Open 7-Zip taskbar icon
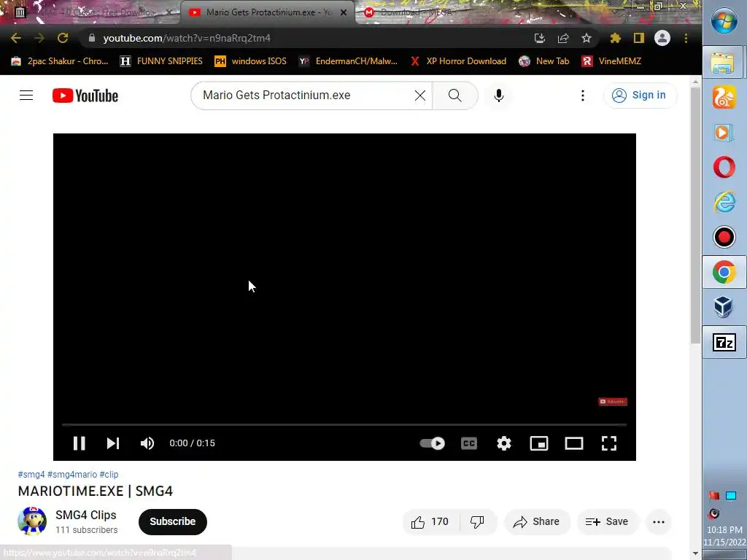 pos(724,343)
